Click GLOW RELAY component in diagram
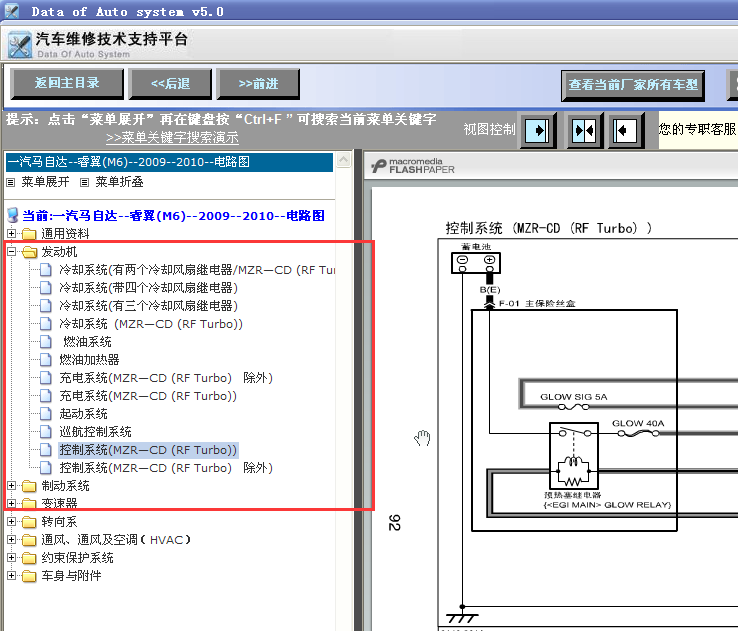738x631 pixels. 574,455
